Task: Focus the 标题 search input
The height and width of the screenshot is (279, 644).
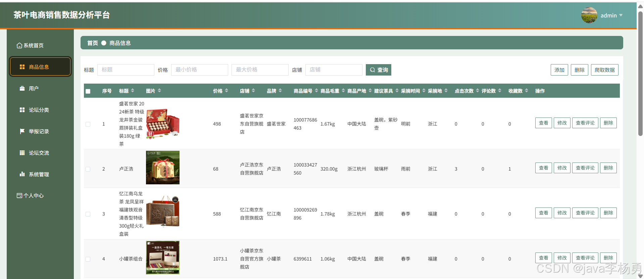Action: [x=126, y=70]
